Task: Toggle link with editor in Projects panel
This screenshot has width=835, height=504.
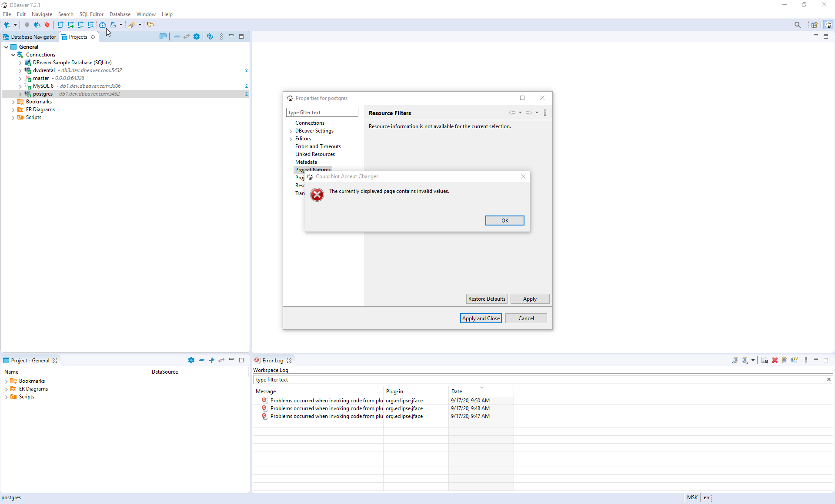Action: 187,36
